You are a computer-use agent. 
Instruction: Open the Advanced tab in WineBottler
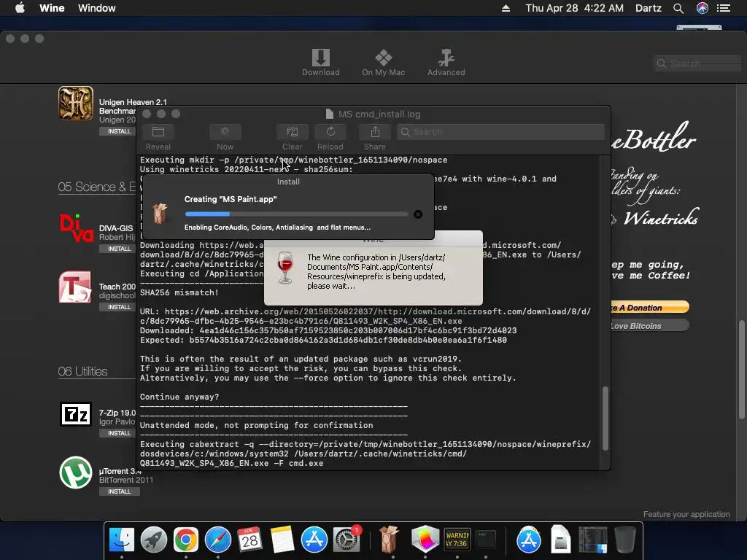(446, 63)
